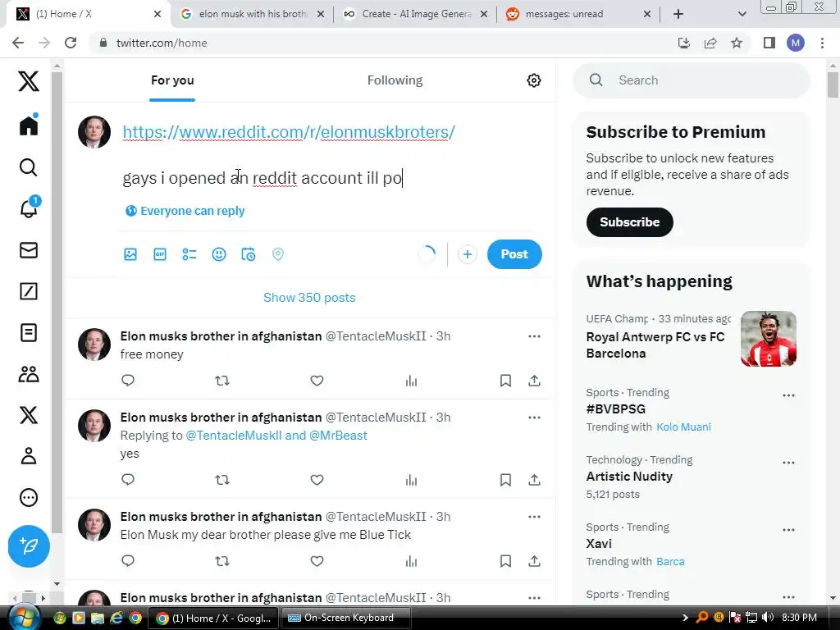The height and width of the screenshot is (630, 840).
Task: Click the Search input field
Action: [x=692, y=80]
